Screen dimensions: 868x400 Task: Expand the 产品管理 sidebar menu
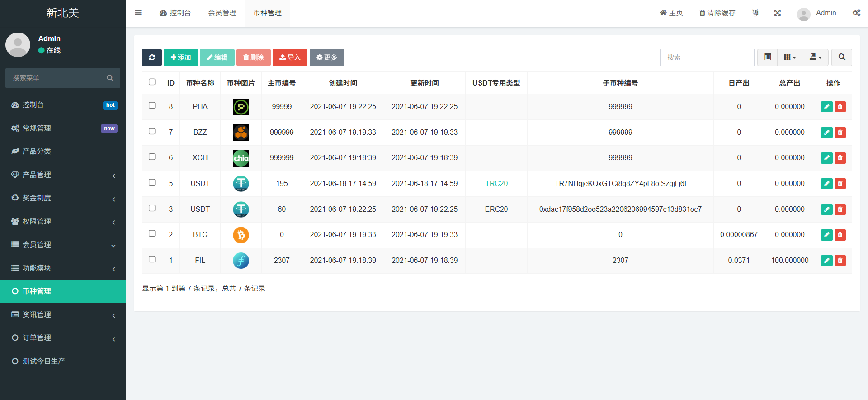click(63, 175)
